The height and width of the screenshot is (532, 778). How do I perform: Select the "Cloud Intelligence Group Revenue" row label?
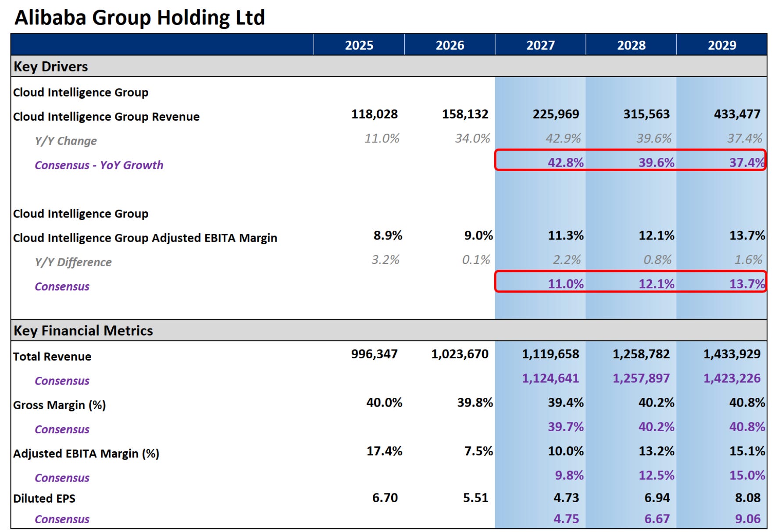tap(107, 117)
